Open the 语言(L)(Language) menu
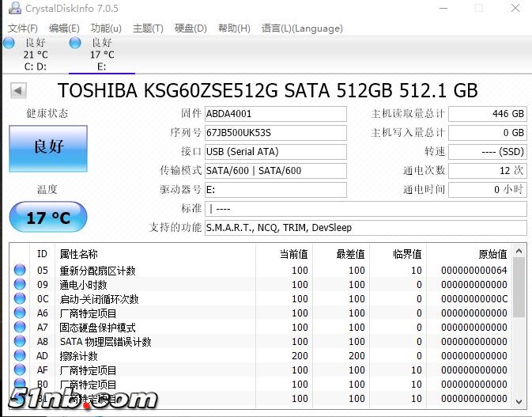The height and width of the screenshot is (417, 532). coord(302,28)
